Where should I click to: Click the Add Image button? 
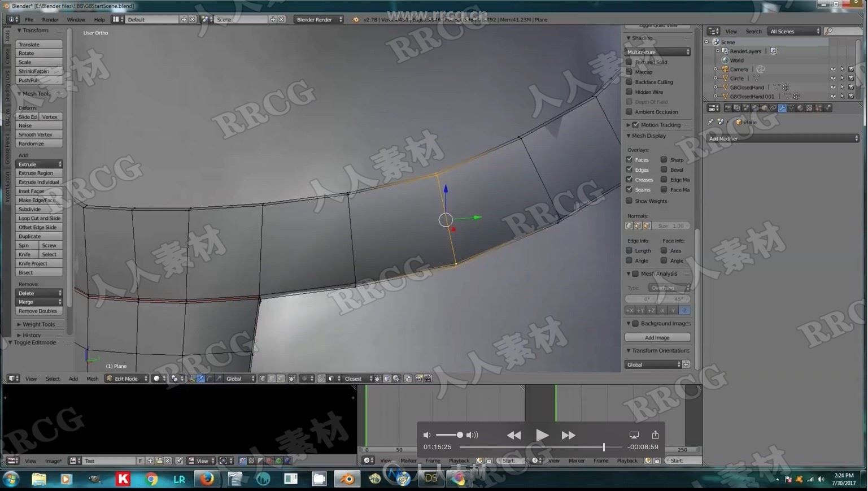tap(657, 337)
